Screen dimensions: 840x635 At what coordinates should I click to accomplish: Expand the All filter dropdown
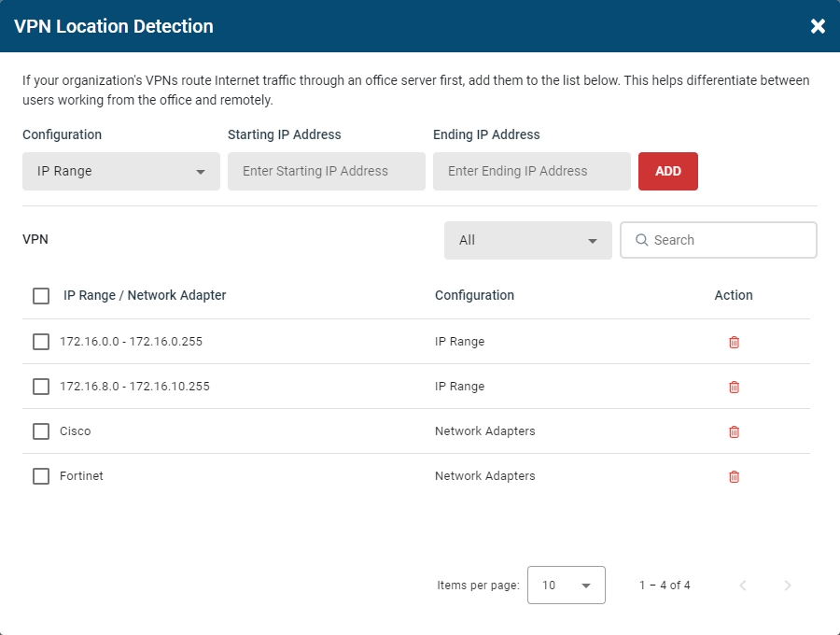tap(527, 241)
